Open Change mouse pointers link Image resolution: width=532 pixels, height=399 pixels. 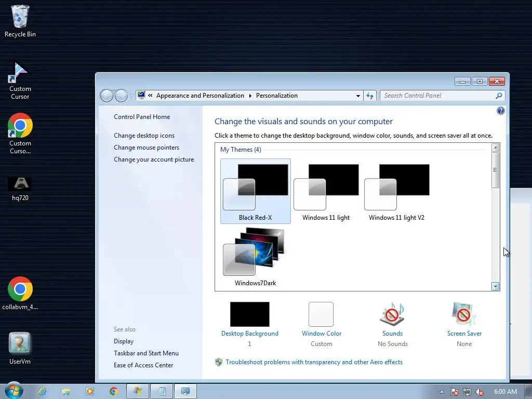coord(146,148)
